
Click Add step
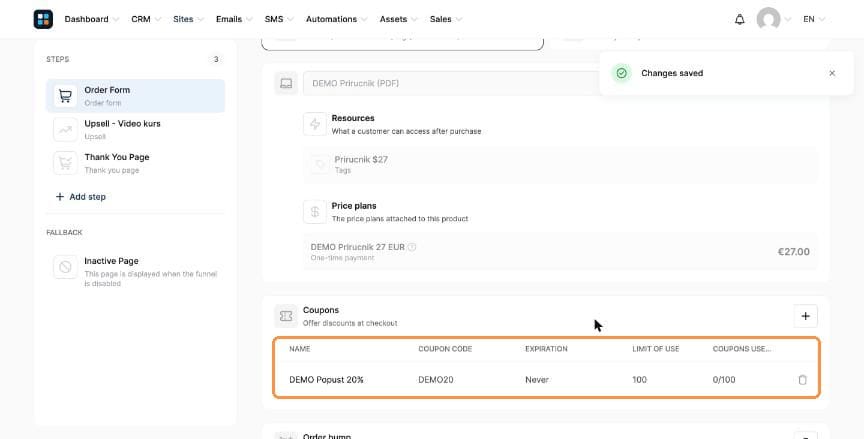click(x=80, y=197)
